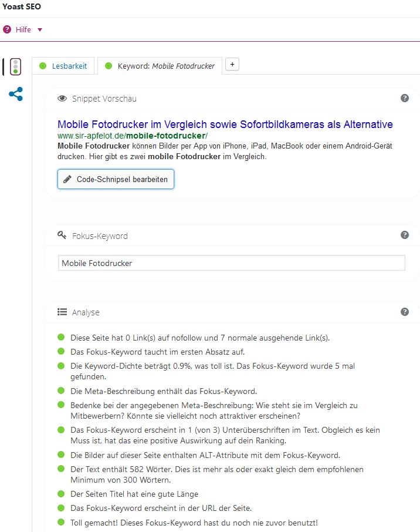Click the list icon beside Analyse
420x532 pixels.
point(62,312)
